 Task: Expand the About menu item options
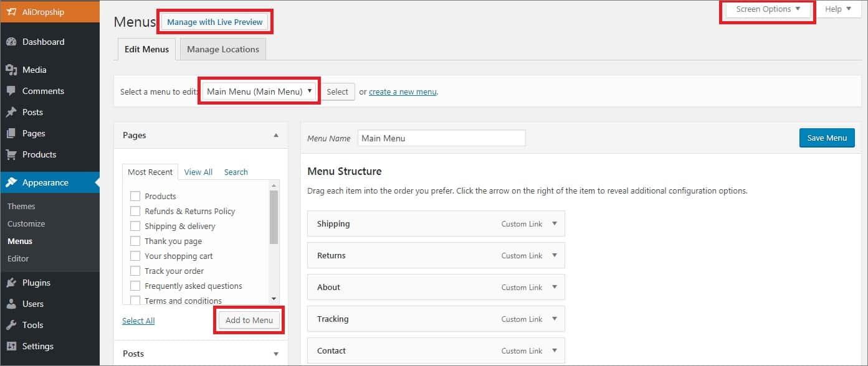click(555, 287)
